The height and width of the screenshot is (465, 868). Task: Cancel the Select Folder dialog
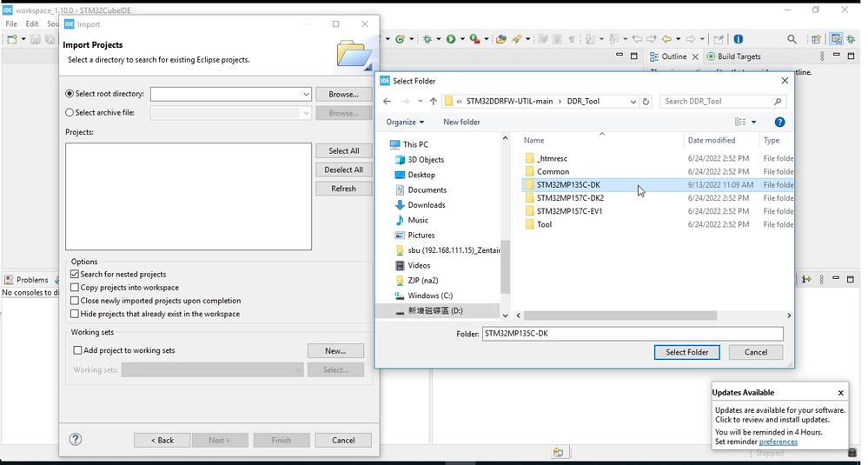pyautogui.click(x=756, y=352)
